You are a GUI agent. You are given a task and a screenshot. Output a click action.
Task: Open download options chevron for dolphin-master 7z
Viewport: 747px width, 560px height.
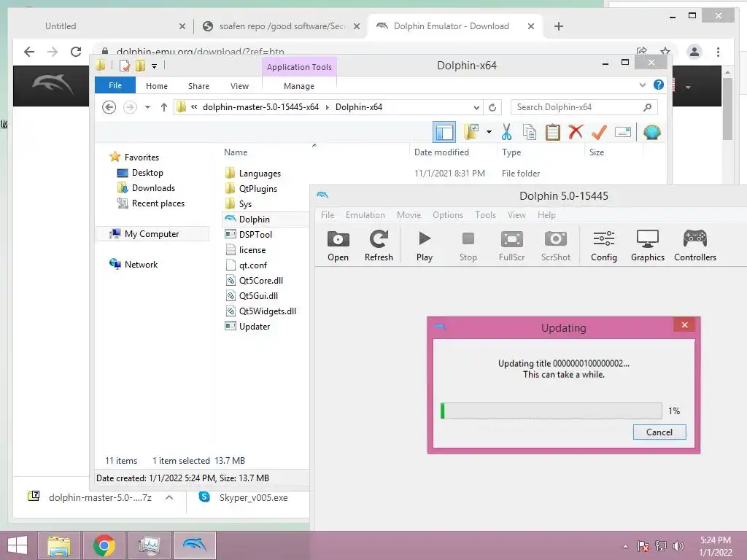coord(169,497)
